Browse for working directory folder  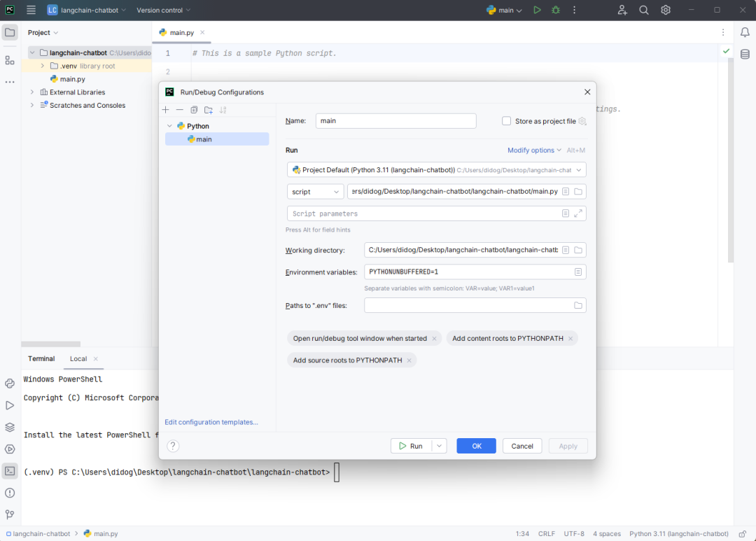pos(578,250)
